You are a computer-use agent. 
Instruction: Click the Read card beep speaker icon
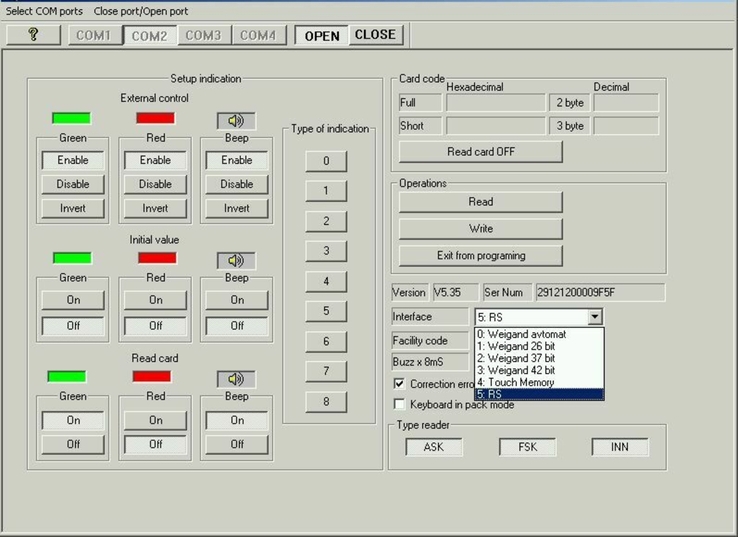(236, 379)
